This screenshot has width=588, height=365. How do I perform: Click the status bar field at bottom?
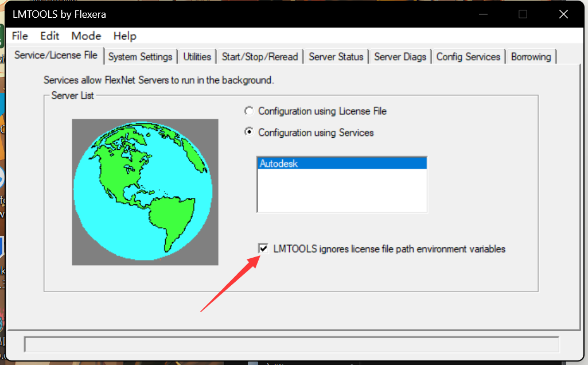coord(292,344)
